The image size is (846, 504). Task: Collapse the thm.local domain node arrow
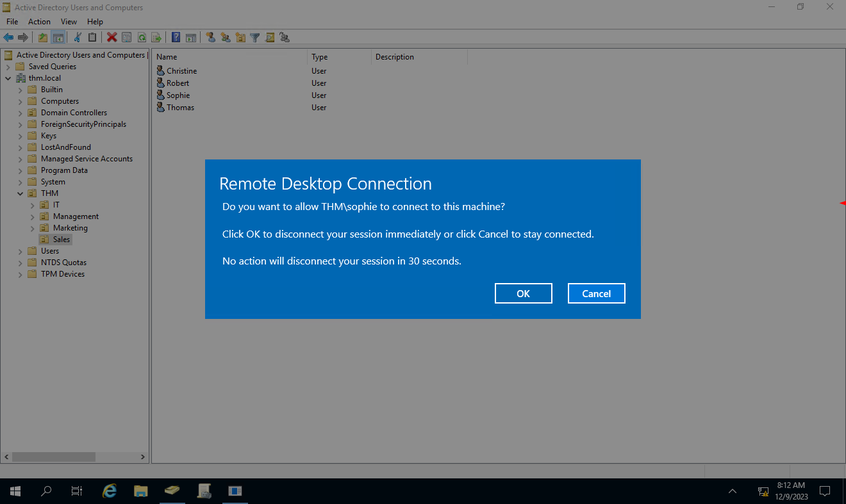tap(8, 78)
